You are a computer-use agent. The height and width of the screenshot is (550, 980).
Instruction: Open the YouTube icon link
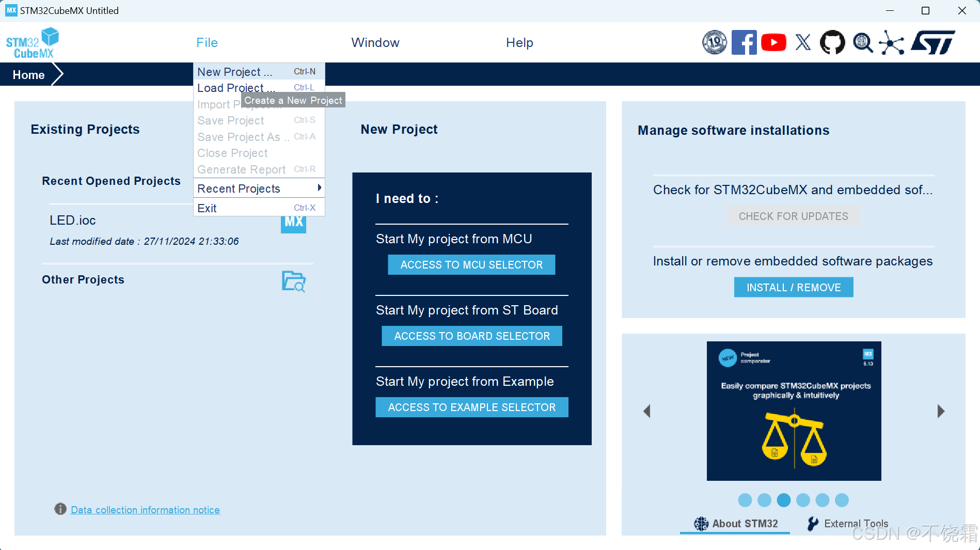773,42
